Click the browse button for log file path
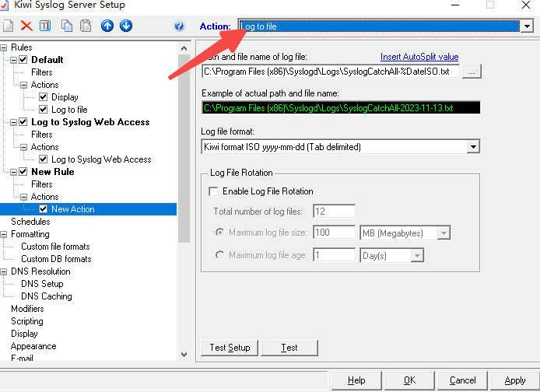Viewport: 540px width, 392px height. coord(472,72)
